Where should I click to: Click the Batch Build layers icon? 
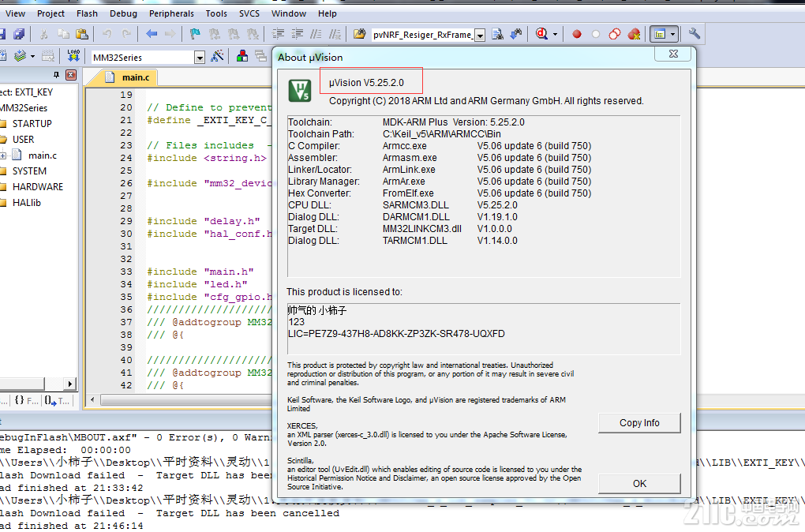(x=20, y=56)
